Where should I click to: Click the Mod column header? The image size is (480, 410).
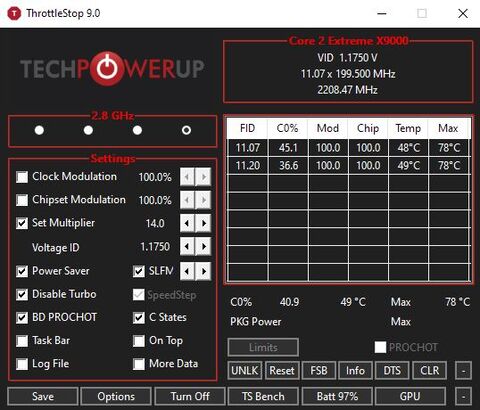pos(328,128)
